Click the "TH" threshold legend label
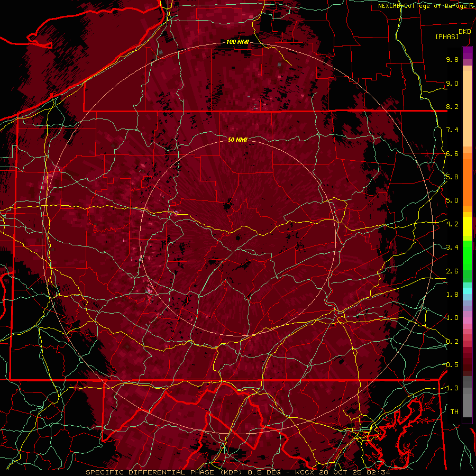476x476 pixels. click(454, 411)
